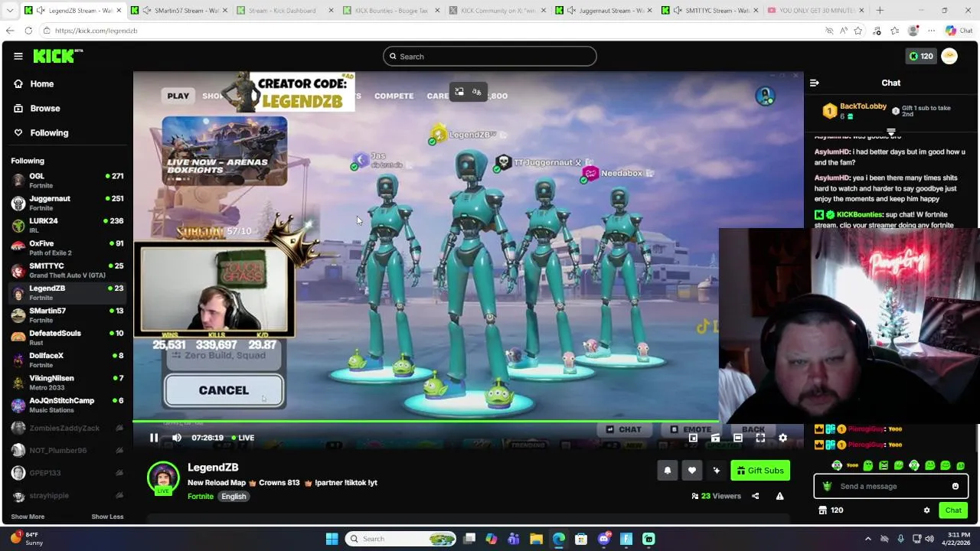Open a new browser tab
This screenshot has height=551, width=980.
(880, 11)
